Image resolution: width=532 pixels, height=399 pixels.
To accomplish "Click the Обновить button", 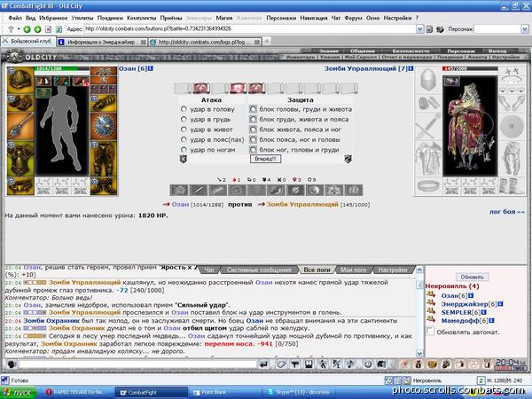I will [x=472, y=278].
